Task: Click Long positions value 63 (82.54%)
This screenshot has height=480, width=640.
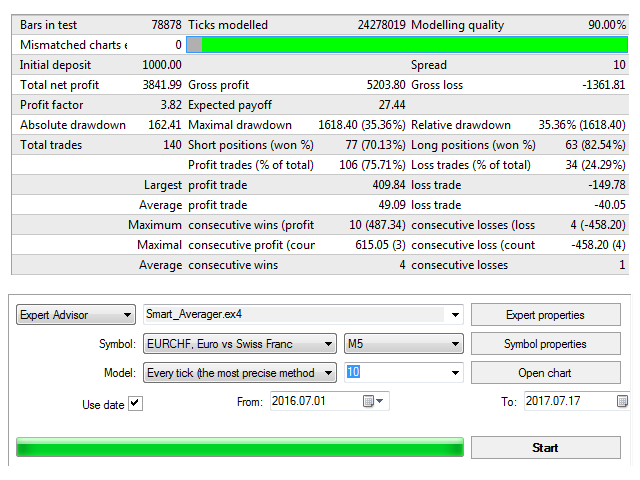Action: coord(596,145)
